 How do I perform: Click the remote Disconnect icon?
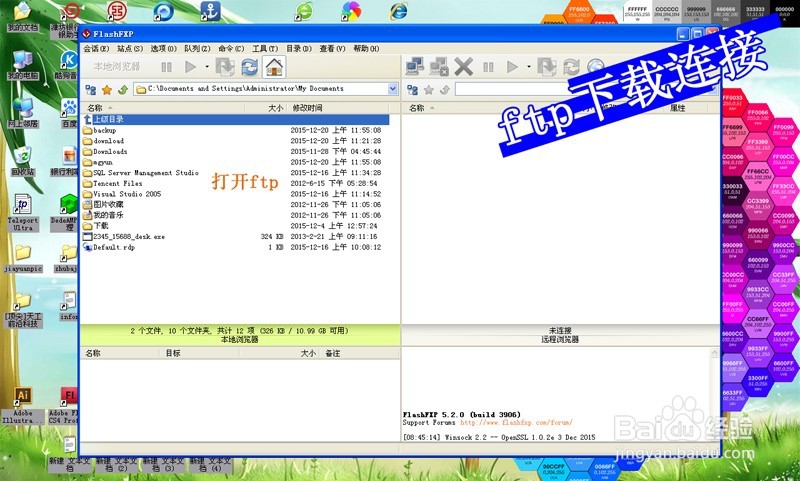[x=438, y=67]
